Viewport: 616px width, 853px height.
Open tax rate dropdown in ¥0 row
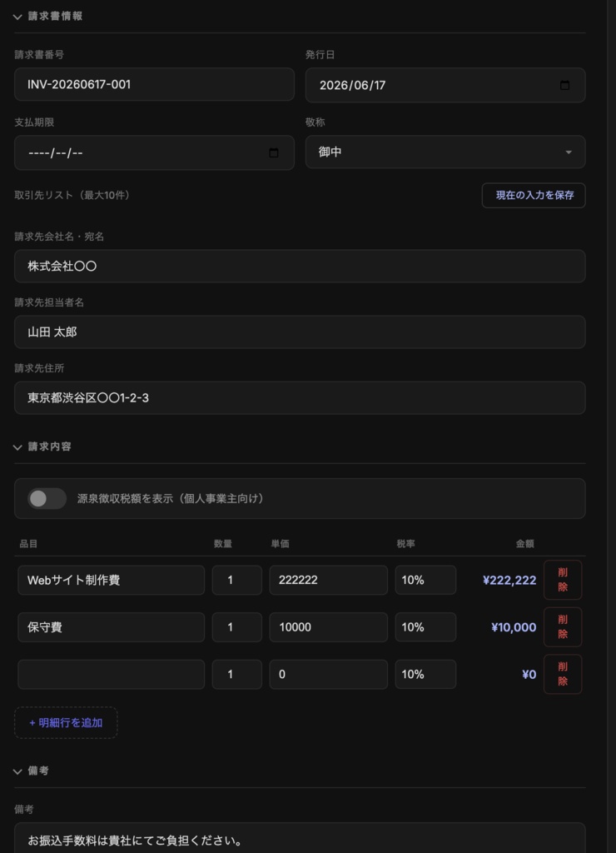425,674
